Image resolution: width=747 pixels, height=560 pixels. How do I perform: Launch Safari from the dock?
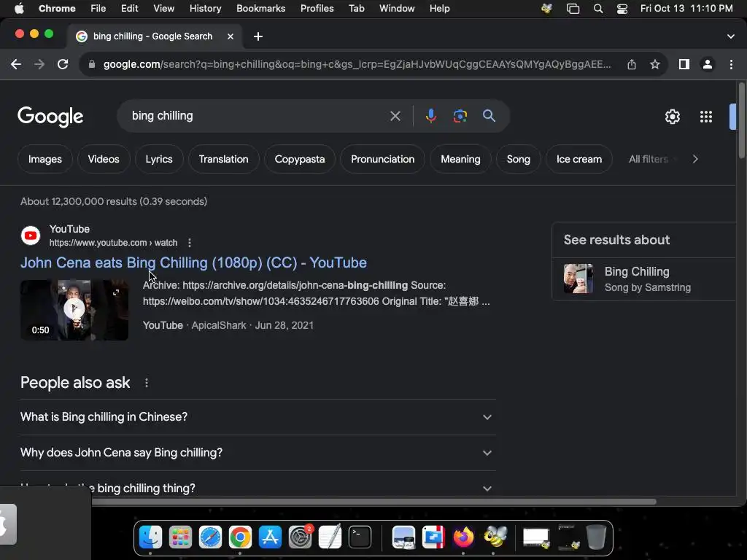pos(210,537)
